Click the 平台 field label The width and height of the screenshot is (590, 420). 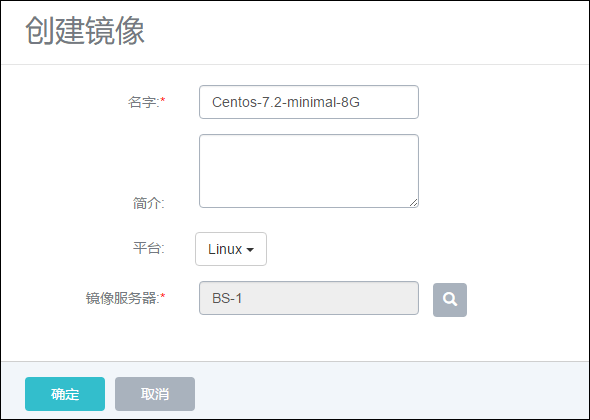pos(149,248)
